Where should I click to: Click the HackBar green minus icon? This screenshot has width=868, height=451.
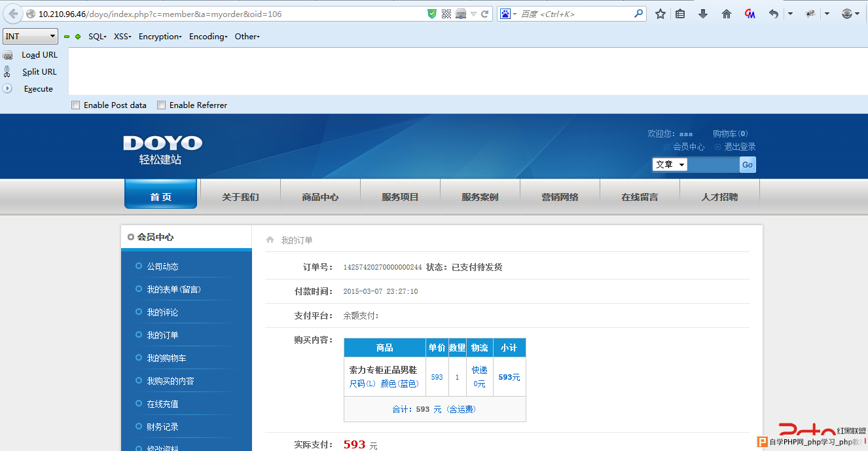pyautogui.click(x=67, y=37)
